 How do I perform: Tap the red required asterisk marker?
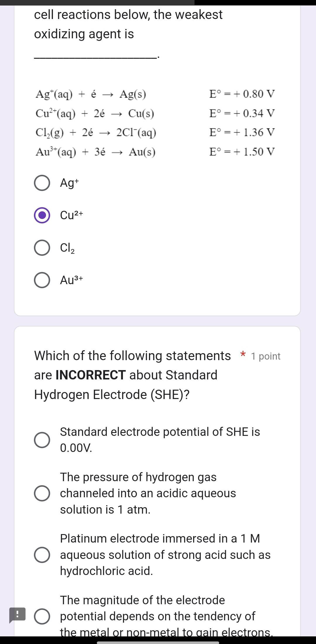tap(242, 355)
